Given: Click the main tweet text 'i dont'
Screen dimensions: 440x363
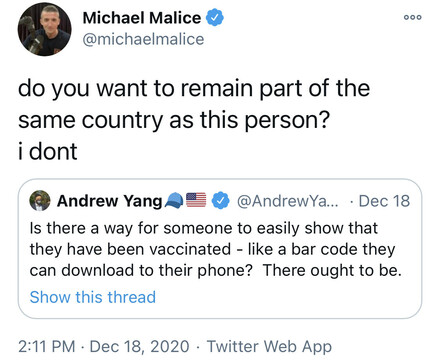Looking at the screenshot, I should [48, 151].
